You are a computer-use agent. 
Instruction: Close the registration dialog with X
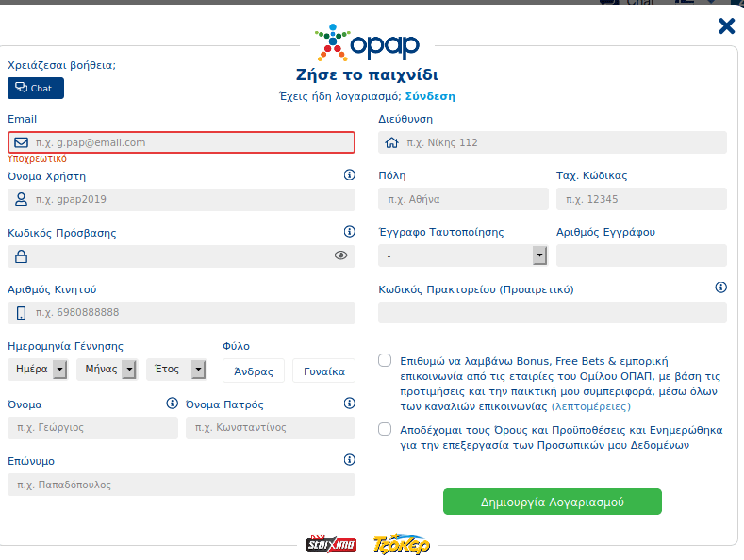[726, 26]
